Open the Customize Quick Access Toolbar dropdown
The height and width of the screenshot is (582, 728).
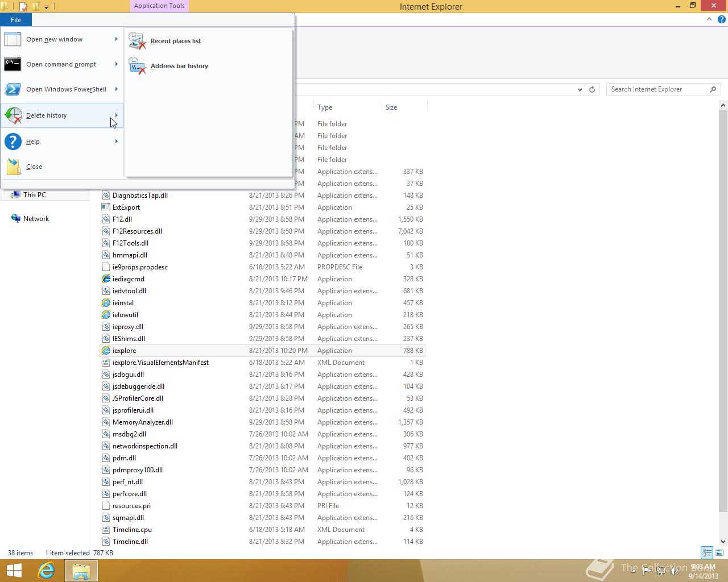tap(47, 7)
